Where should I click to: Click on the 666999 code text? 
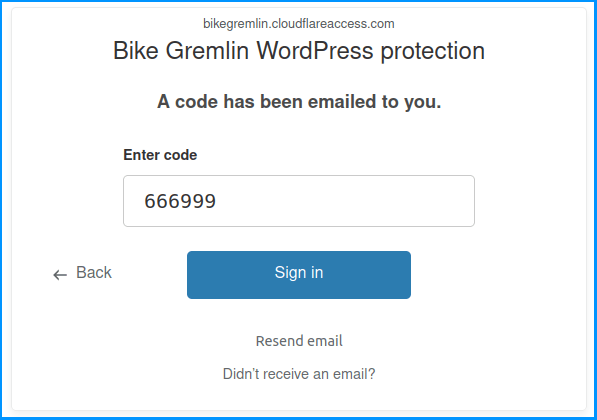tap(180, 201)
